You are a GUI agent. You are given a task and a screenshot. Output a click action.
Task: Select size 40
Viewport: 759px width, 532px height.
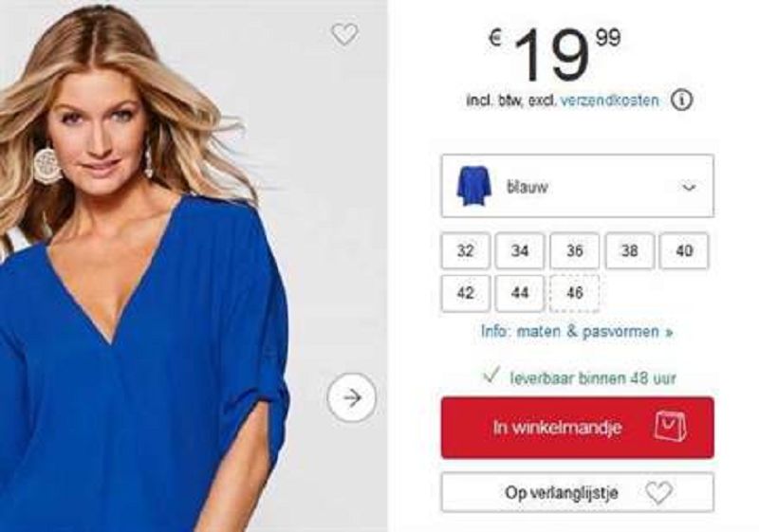684,250
